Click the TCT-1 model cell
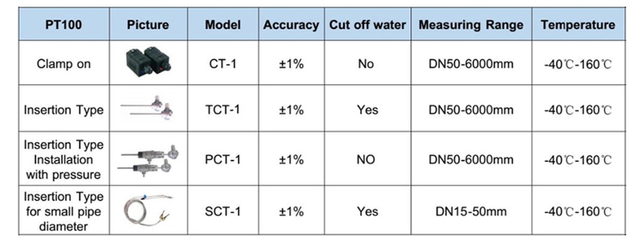 tap(223, 110)
